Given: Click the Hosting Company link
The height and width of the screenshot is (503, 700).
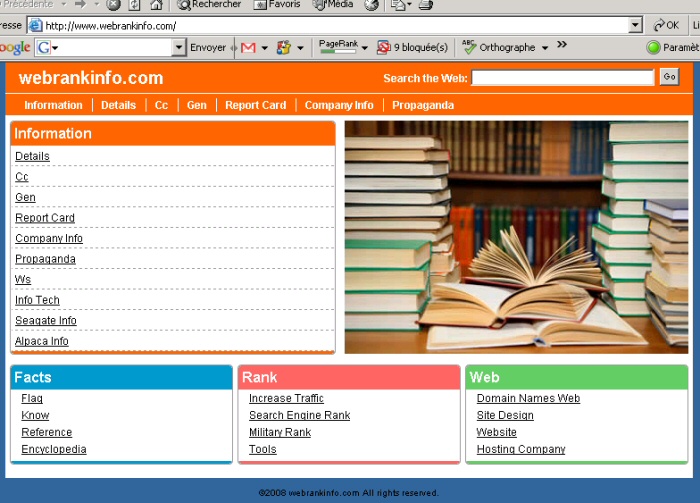Looking at the screenshot, I should pyautogui.click(x=521, y=449).
